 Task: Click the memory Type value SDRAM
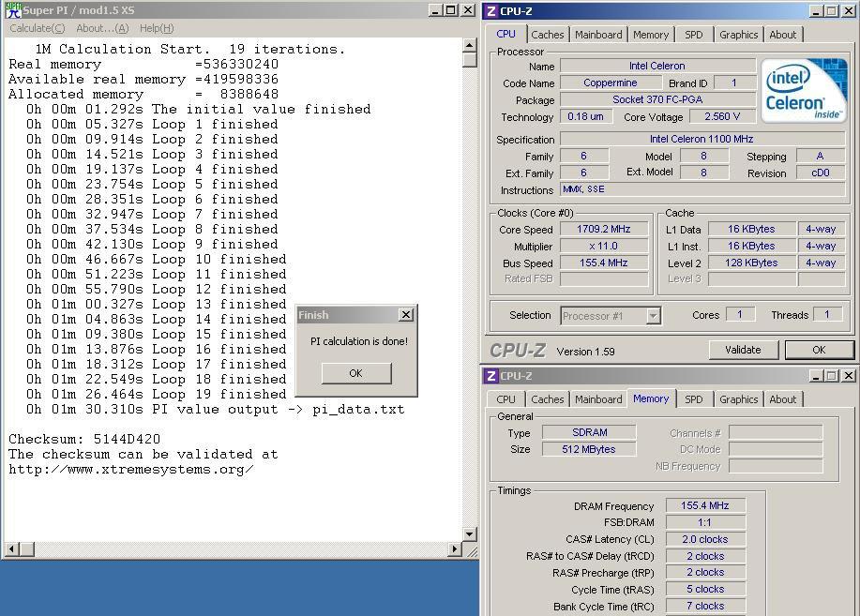(x=590, y=432)
